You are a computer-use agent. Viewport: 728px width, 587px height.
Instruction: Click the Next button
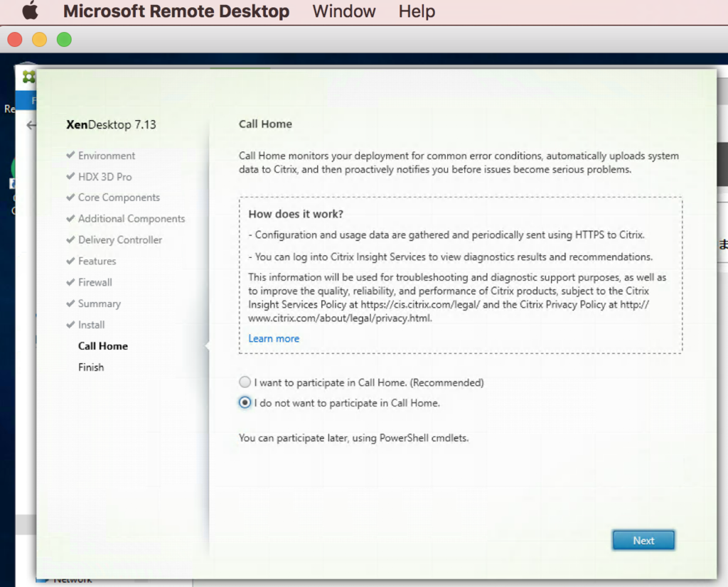[x=643, y=541]
